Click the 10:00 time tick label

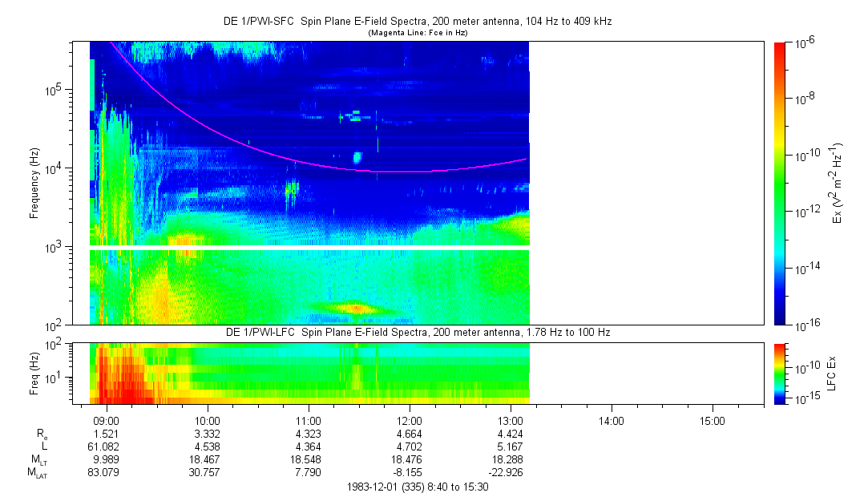pos(207,421)
